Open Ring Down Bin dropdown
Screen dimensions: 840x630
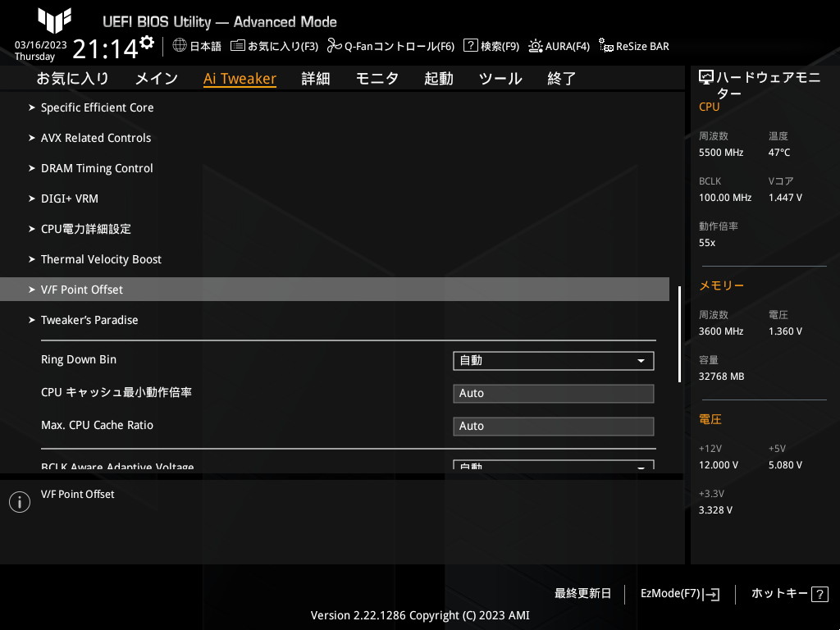click(554, 361)
